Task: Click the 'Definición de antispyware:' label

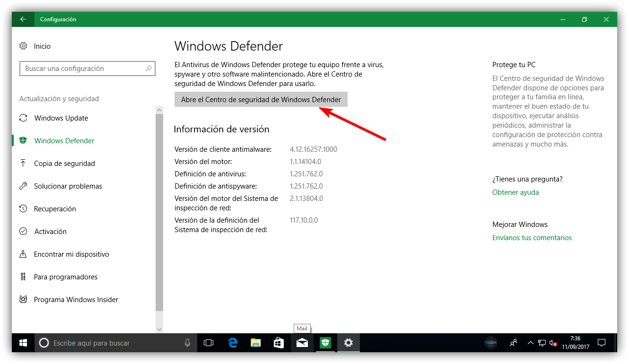Action: pyautogui.click(x=216, y=186)
